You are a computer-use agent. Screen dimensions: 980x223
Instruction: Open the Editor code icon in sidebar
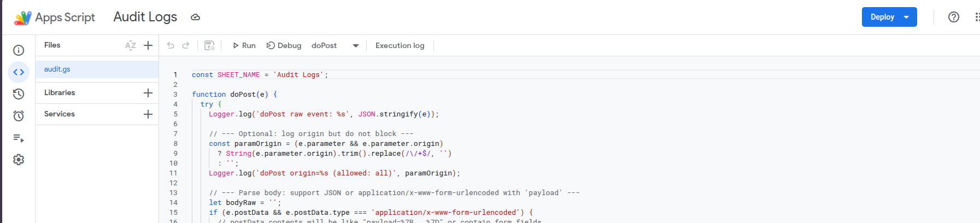coord(19,72)
